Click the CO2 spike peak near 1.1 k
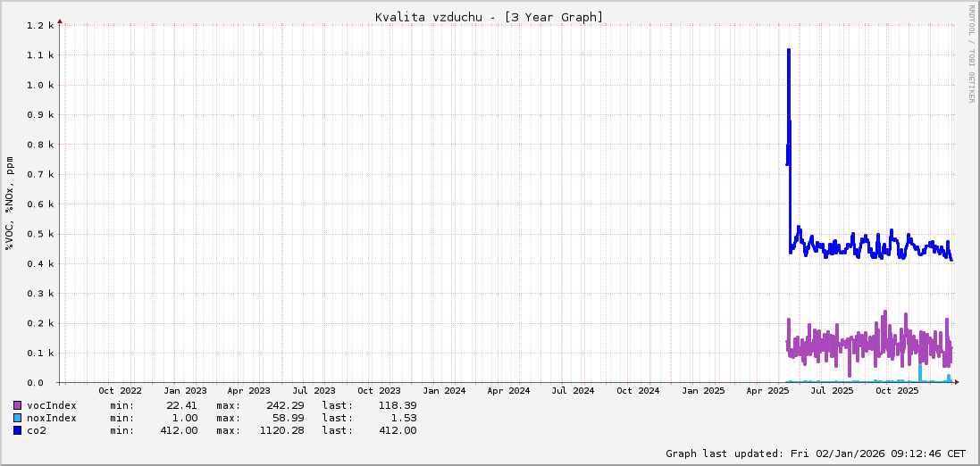 click(788, 52)
